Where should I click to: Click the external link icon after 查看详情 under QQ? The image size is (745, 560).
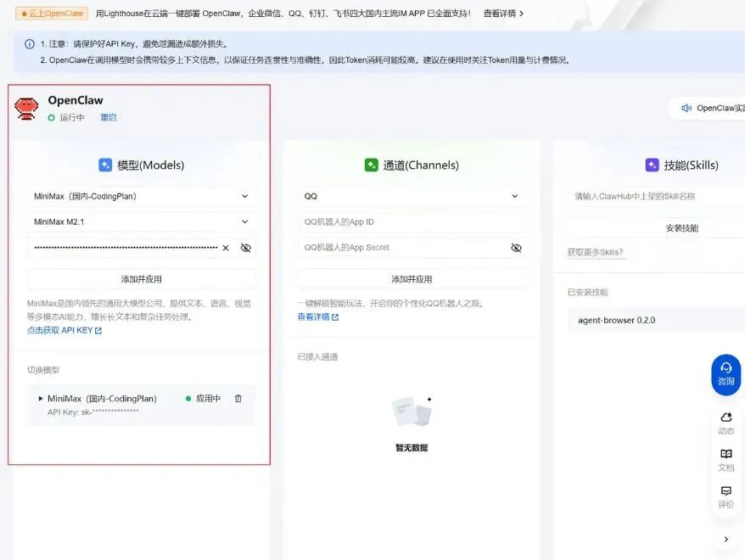(335, 316)
